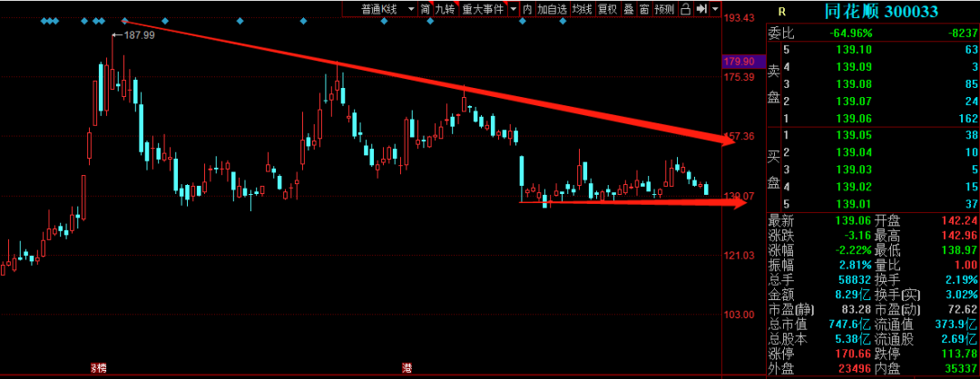The image size is (980, 379).
Task: Click the 窗 window button
Action: [x=643, y=9]
